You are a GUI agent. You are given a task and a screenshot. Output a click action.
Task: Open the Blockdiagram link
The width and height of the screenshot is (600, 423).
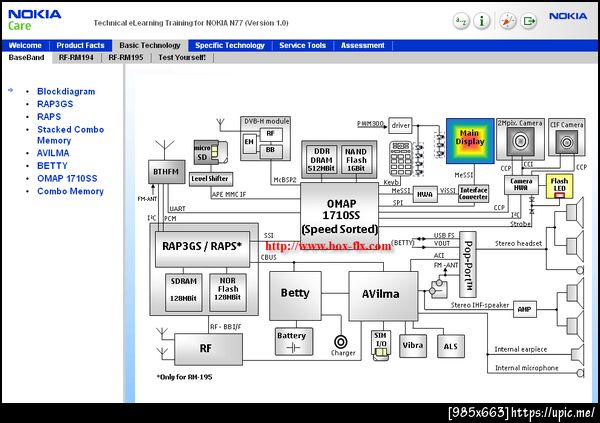pos(66,91)
